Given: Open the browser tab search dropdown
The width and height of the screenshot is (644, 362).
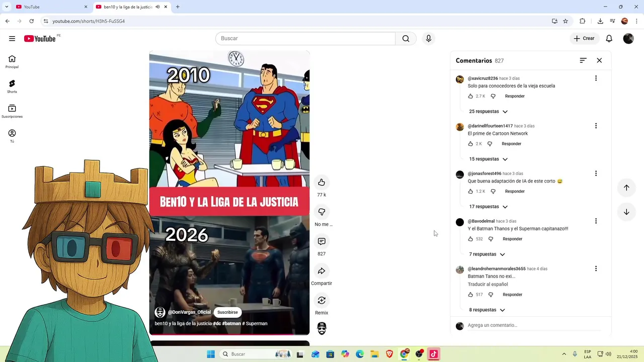Looking at the screenshot, I should coord(7,7).
